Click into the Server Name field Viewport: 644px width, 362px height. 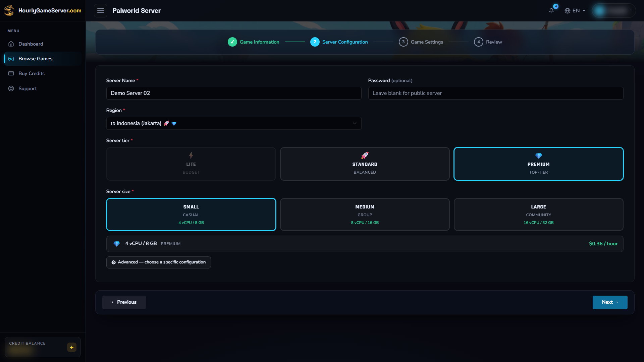233,93
